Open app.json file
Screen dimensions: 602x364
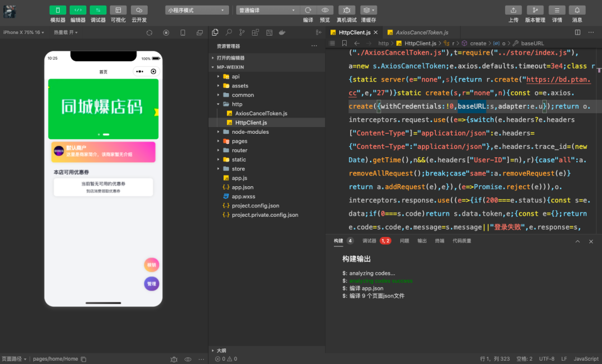tap(267, 187)
